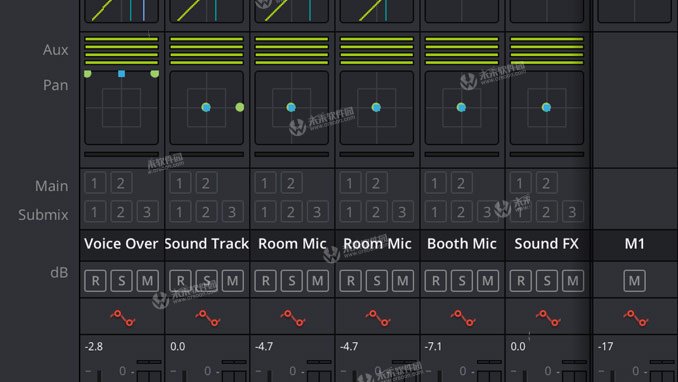678x382 pixels.
Task: Mute the M1 main bus
Action: click(634, 281)
